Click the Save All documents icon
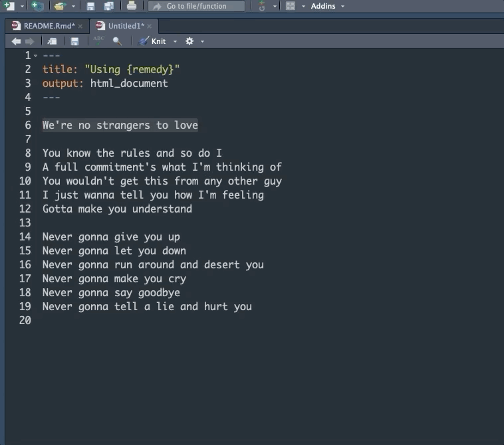Screen dimensions: 504x445 tap(108, 6)
